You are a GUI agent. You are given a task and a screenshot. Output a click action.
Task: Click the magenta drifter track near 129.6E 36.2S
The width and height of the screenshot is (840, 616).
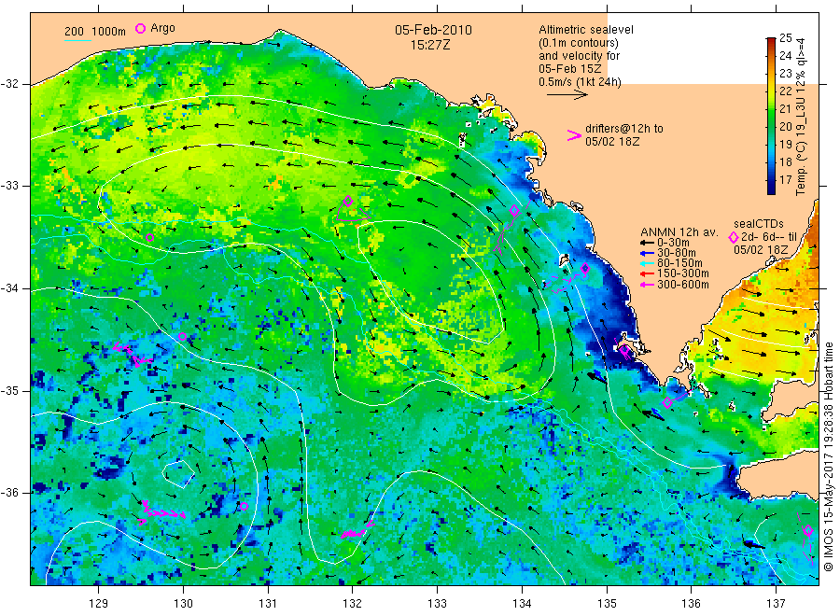161,511
